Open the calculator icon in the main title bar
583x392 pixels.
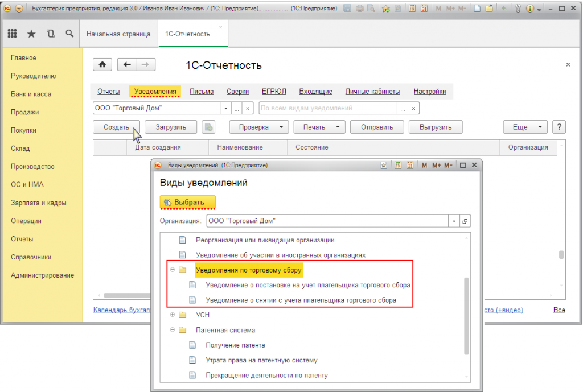tap(412, 8)
